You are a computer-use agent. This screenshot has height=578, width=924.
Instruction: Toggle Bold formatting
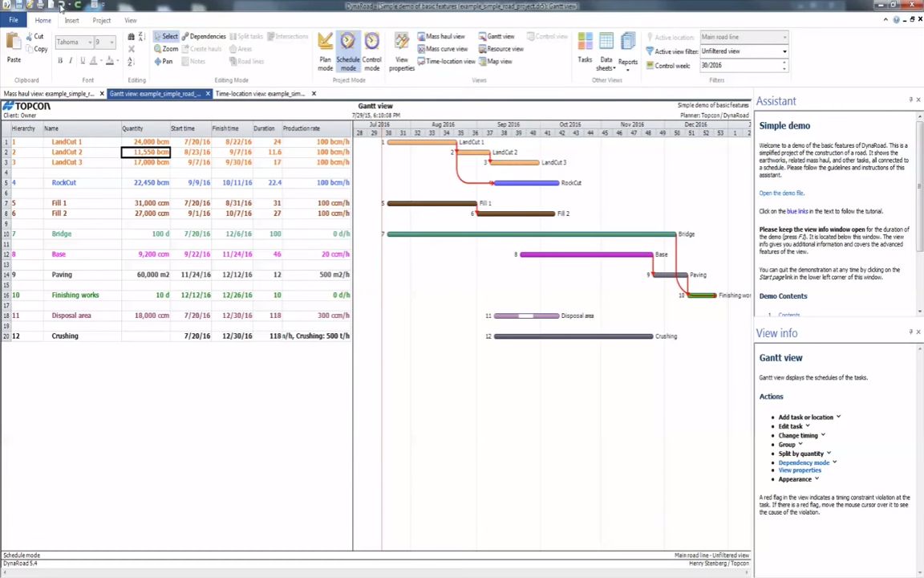click(x=60, y=61)
